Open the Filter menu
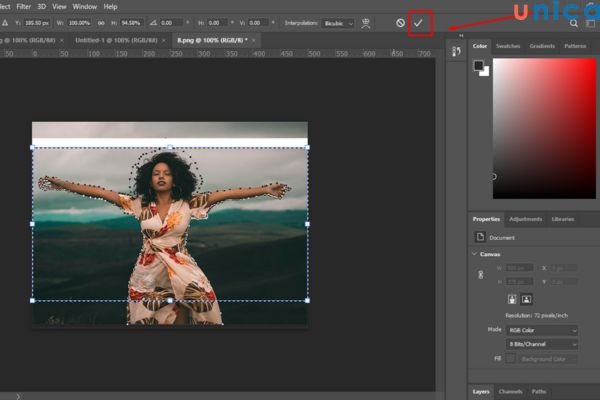This screenshot has height=400, width=600. point(23,6)
